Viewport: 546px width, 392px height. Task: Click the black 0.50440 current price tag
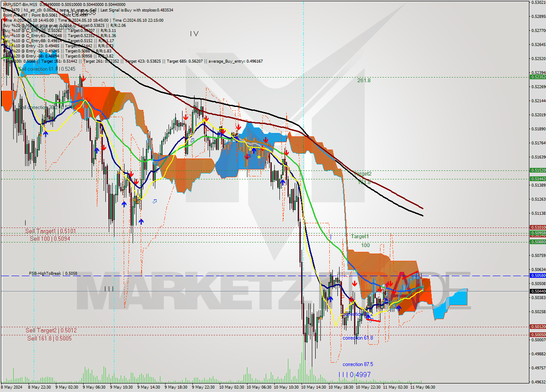[537, 291]
